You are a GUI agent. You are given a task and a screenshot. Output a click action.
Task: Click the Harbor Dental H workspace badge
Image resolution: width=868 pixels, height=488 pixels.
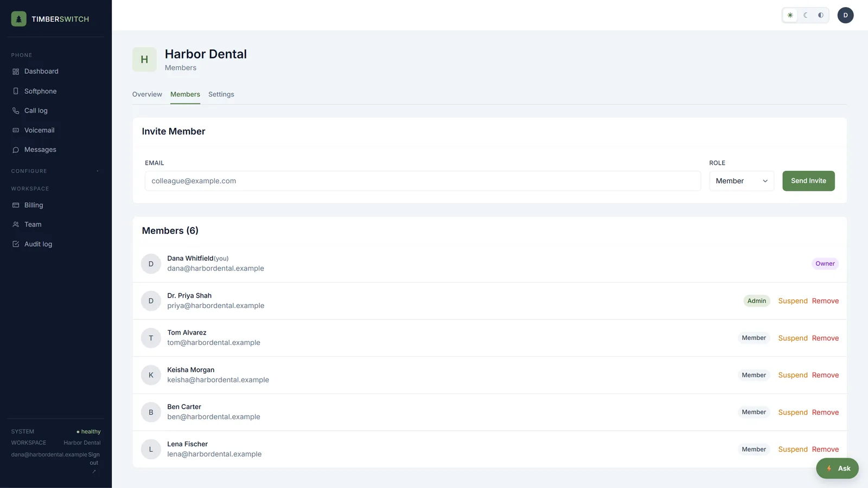pos(144,60)
